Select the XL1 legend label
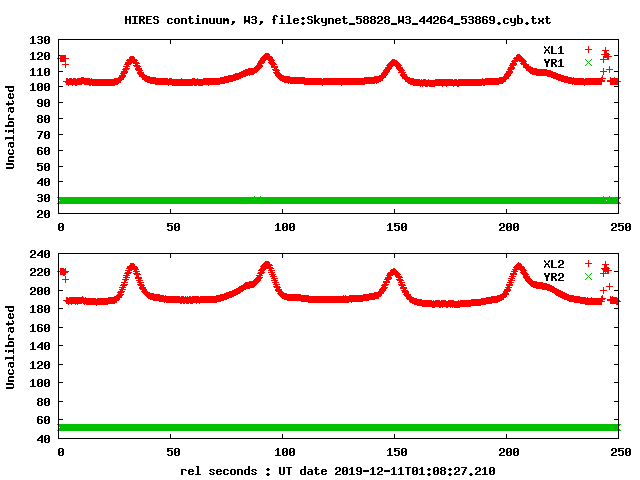 553,50
